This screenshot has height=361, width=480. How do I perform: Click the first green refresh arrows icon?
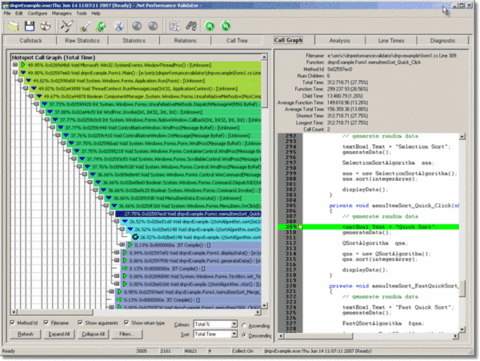210,26
